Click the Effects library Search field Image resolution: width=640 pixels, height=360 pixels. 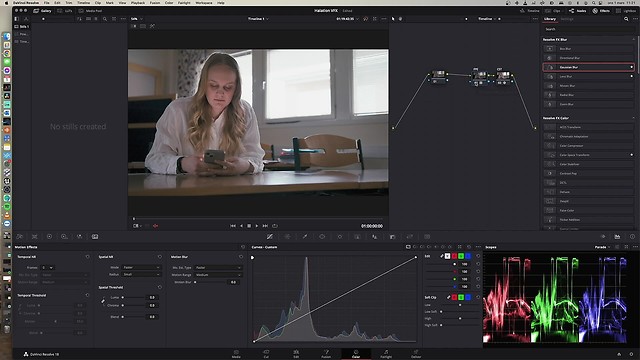click(x=588, y=29)
